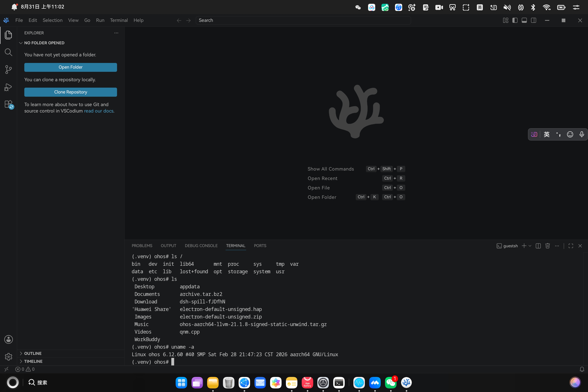The width and height of the screenshot is (588, 392).
Task: Go back with the navigation arrow
Action: pyautogui.click(x=179, y=21)
